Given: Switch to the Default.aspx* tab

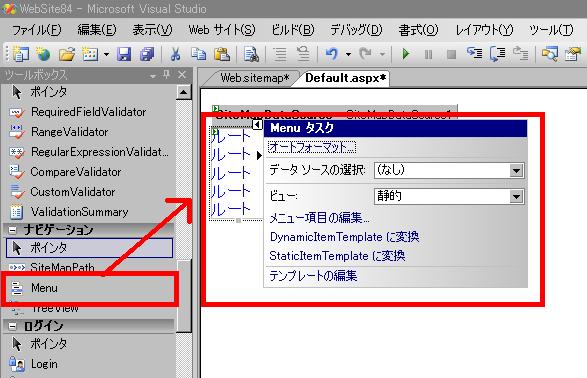Looking at the screenshot, I should coord(346,78).
